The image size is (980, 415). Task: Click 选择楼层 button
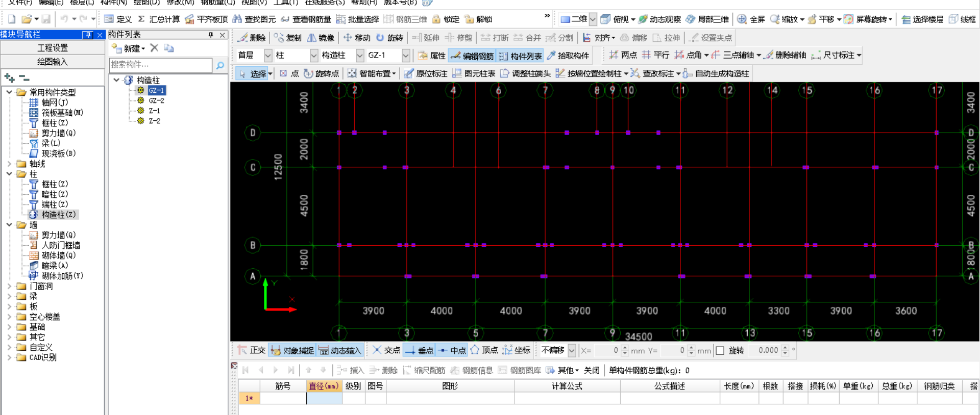(x=922, y=19)
